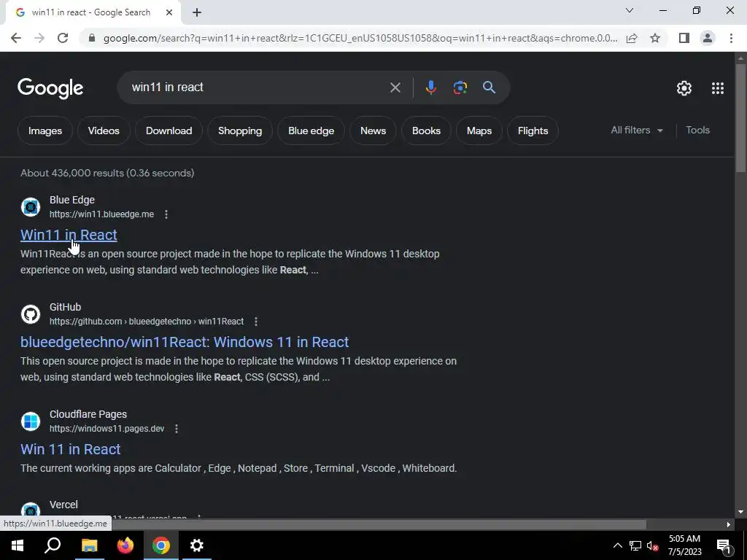Start voice search with the microphone icon
747x560 pixels.
tap(430, 87)
